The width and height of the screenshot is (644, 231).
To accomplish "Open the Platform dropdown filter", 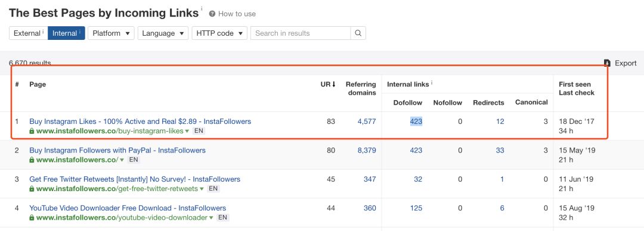I will pyautogui.click(x=111, y=33).
